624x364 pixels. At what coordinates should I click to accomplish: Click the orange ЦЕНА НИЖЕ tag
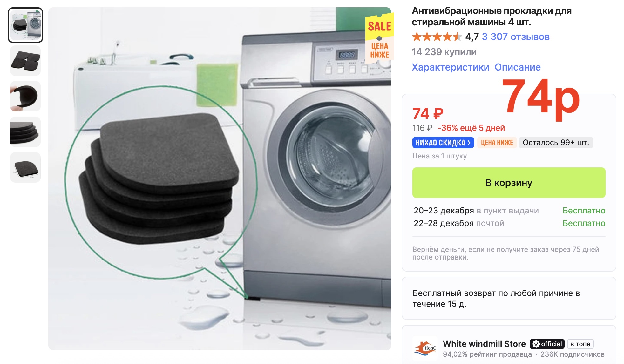pos(497,143)
